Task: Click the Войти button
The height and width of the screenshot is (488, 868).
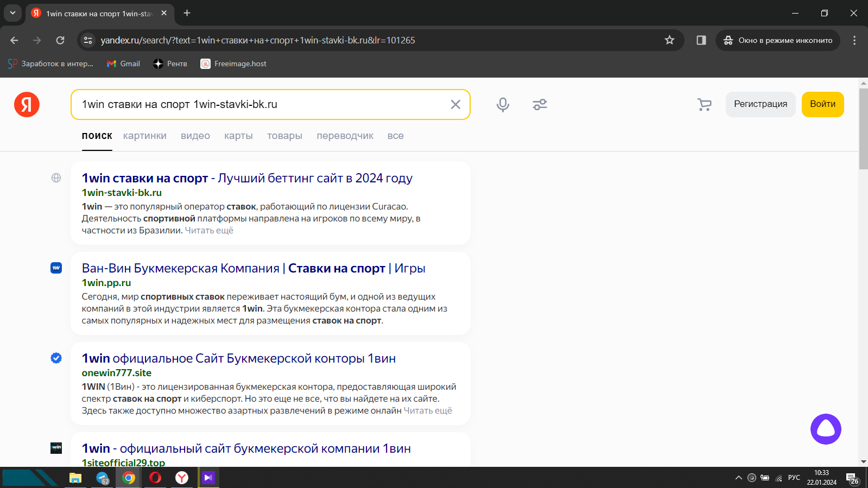Action: point(822,104)
